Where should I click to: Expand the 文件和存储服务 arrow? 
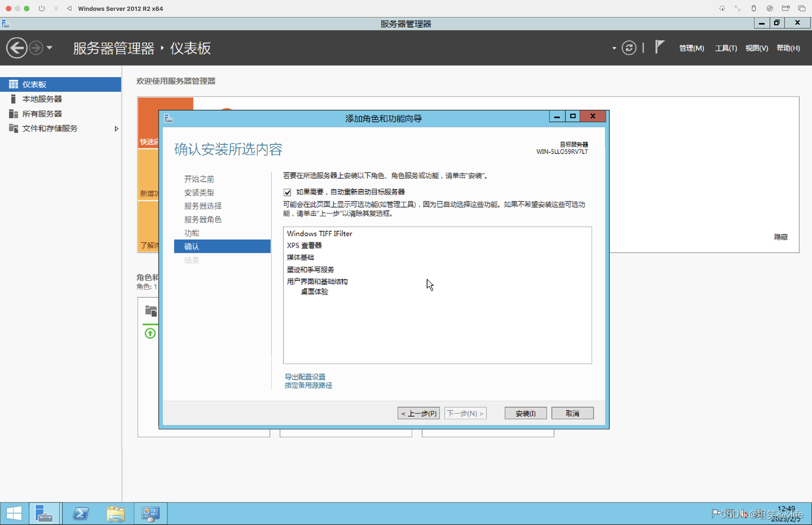click(x=116, y=129)
